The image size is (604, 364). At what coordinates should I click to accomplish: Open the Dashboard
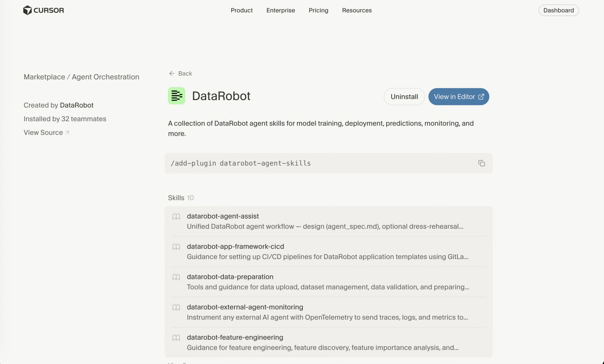coord(559,10)
